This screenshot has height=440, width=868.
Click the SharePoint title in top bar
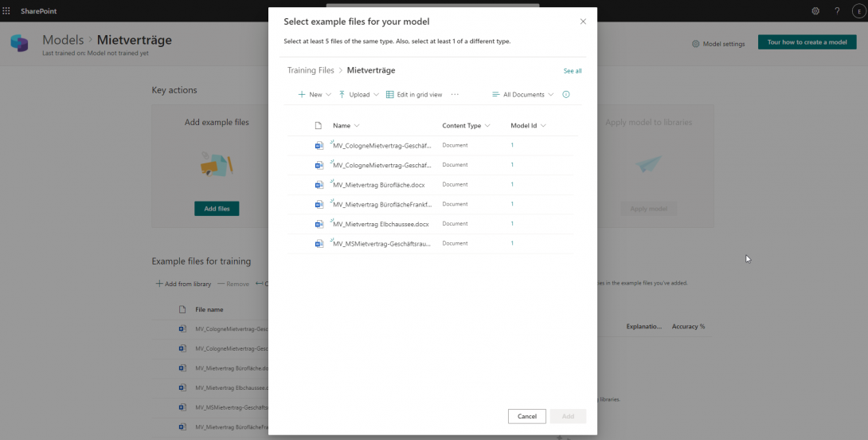39,11
